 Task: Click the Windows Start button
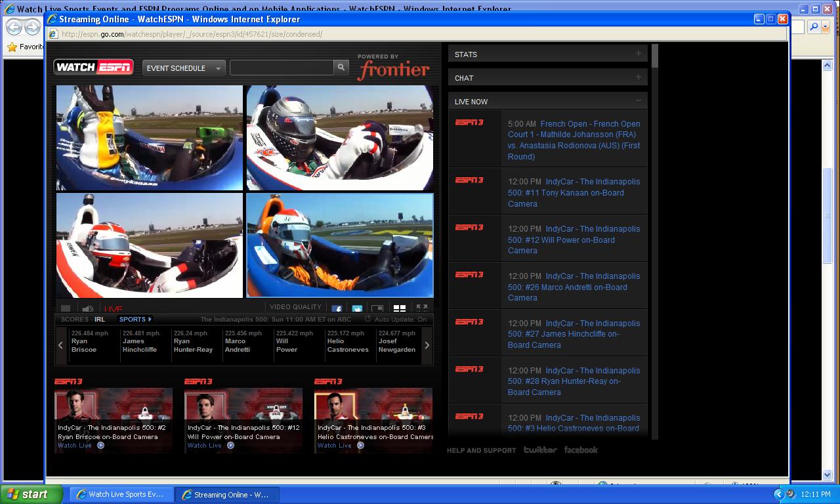pyautogui.click(x=31, y=494)
